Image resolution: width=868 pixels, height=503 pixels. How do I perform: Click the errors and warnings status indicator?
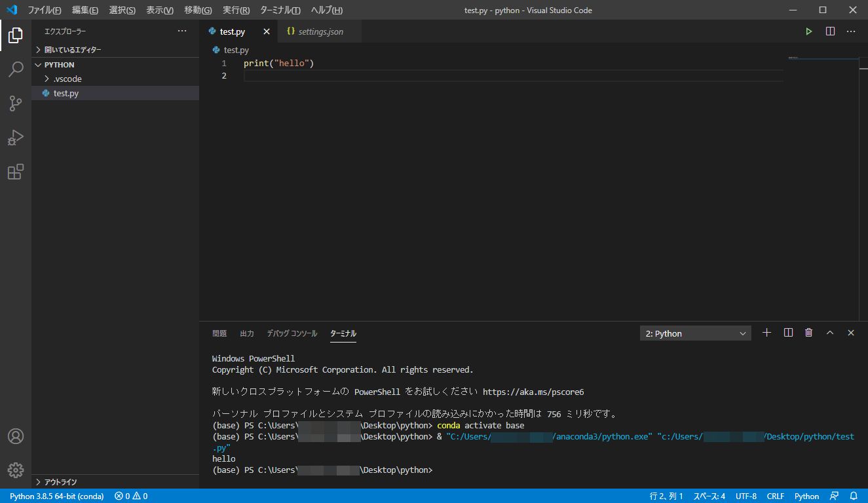pyautogui.click(x=131, y=496)
